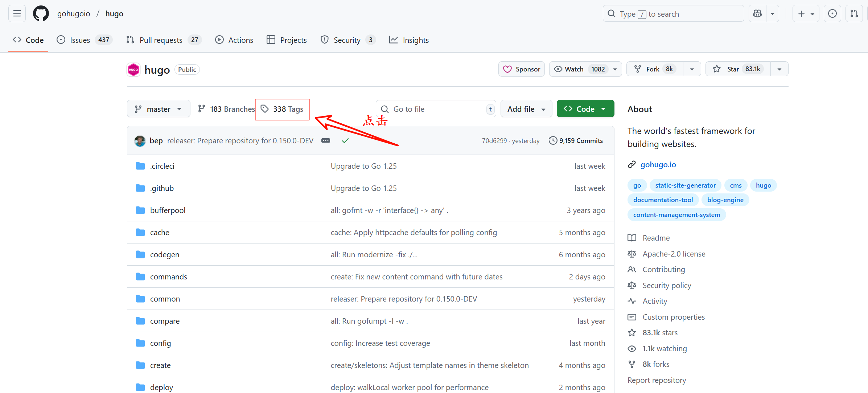The width and height of the screenshot is (868, 393).
Task: Open the 338 Tags link
Action: (x=282, y=109)
